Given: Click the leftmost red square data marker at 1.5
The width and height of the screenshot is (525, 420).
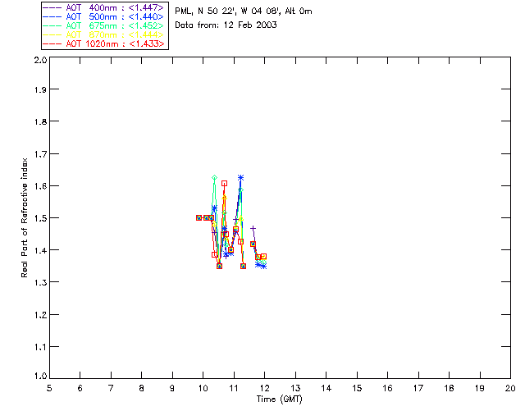Looking at the screenshot, I should pos(199,217).
